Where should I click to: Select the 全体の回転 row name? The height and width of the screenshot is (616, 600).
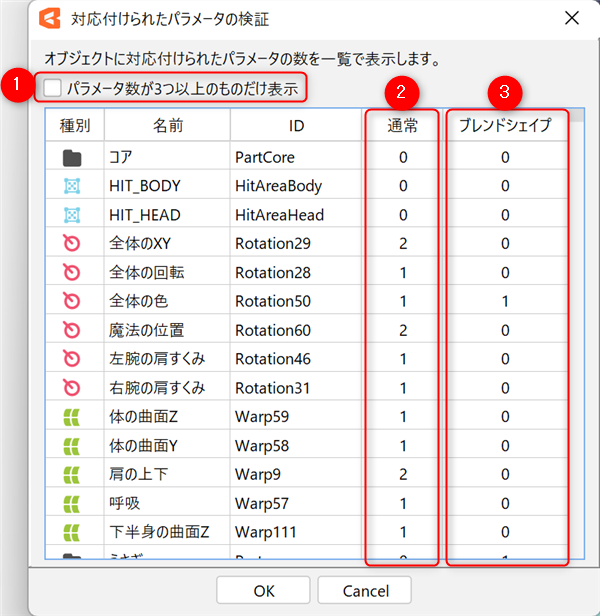tap(146, 273)
